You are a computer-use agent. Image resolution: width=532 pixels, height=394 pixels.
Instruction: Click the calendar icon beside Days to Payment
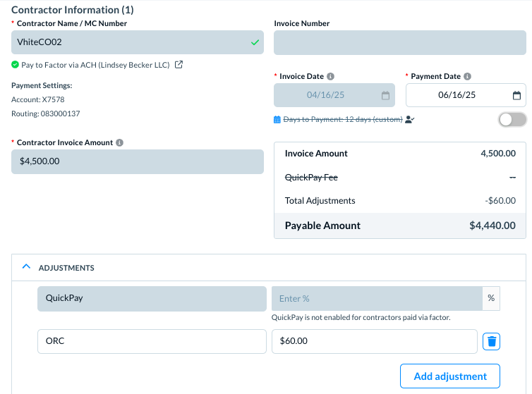tap(277, 120)
